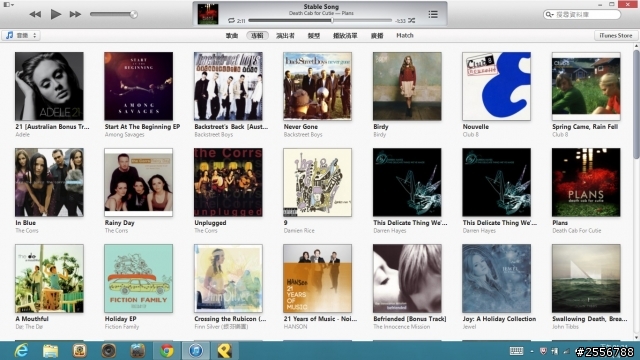Image resolution: width=640 pixels, height=360 pixels.
Task: Open the Backstreet's Back album cover
Action: coord(228,86)
